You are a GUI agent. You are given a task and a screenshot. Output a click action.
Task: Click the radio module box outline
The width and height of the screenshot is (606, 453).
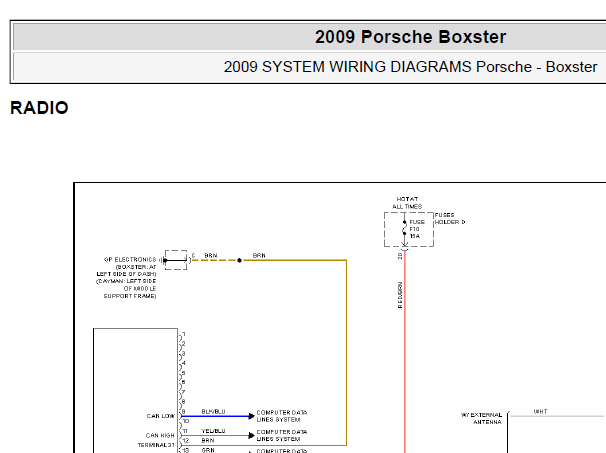tap(135, 390)
